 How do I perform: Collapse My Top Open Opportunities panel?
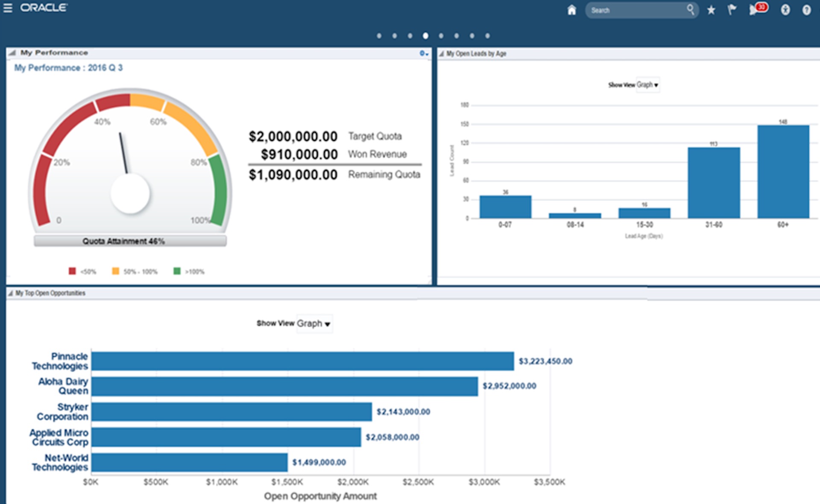tap(11, 293)
